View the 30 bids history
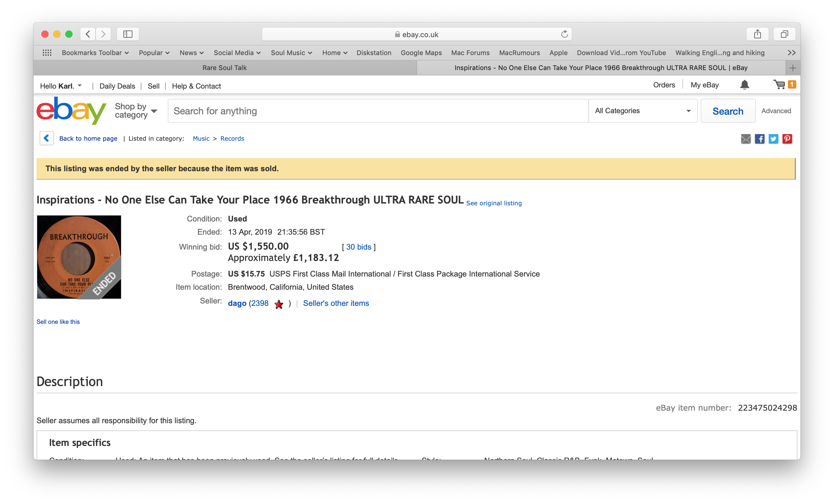834x504 pixels. click(x=359, y=247)
